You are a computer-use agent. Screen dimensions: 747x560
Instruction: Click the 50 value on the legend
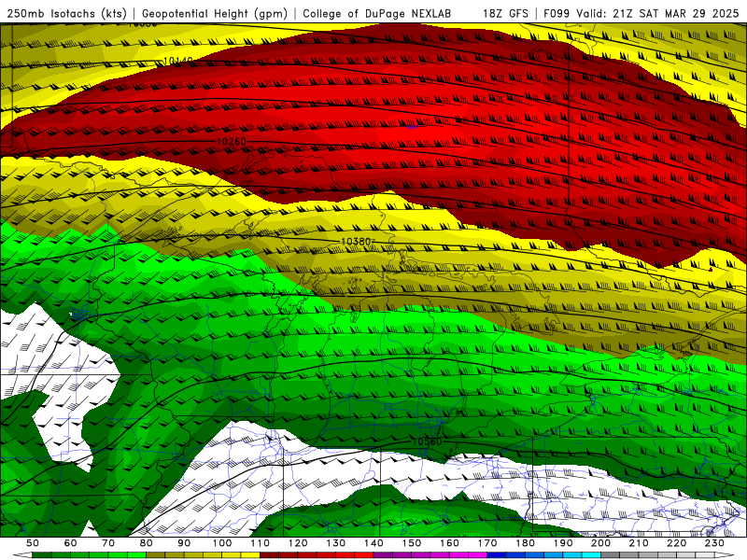[x=33, y=543]
